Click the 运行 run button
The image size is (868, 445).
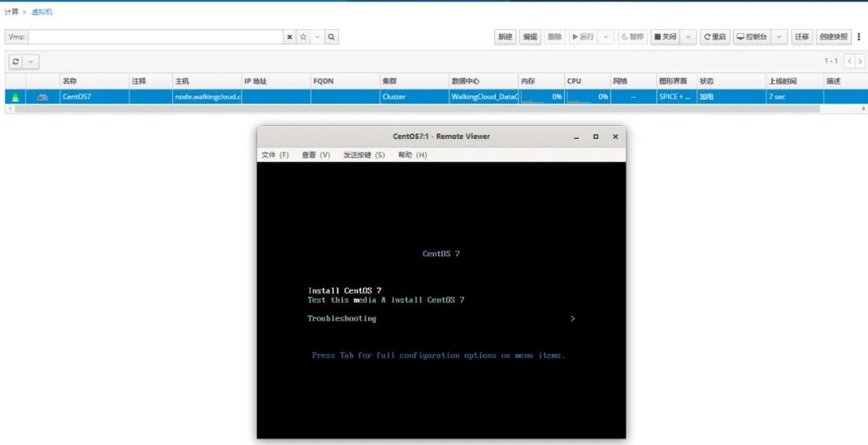583,37
